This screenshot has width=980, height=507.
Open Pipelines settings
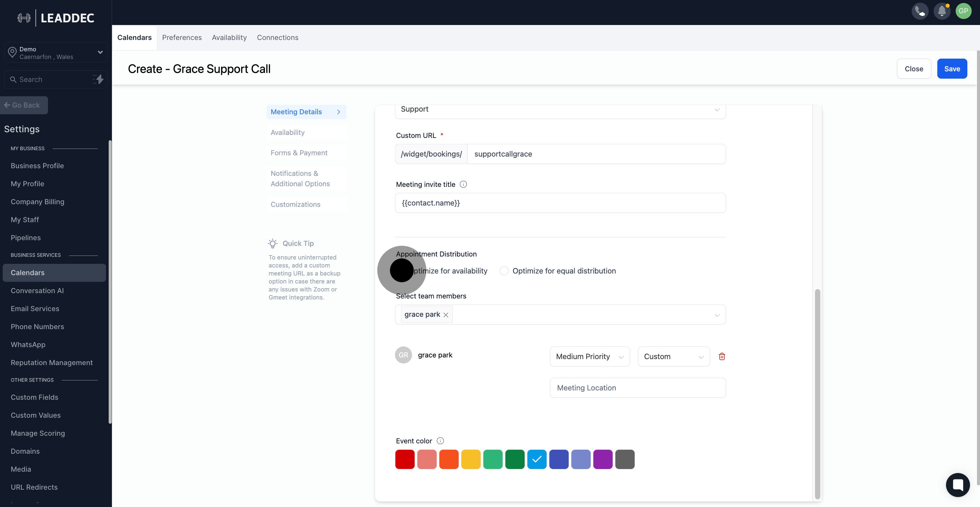point(25,238)
